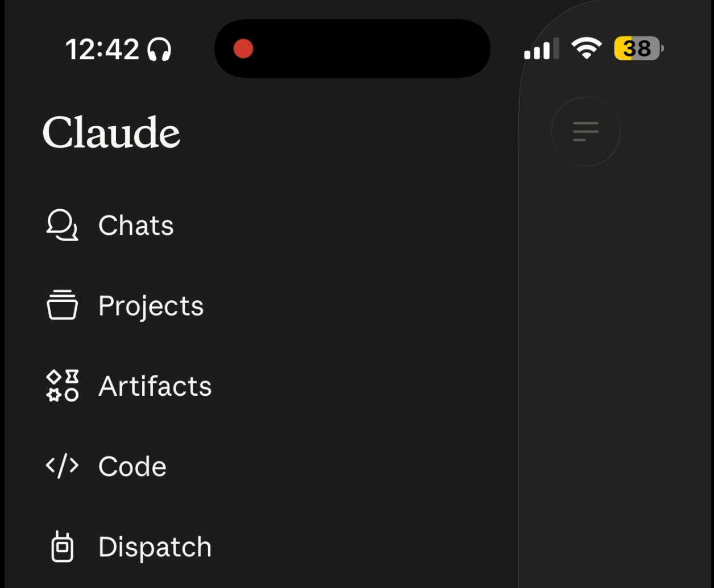Tap the battery indicator showing 38
The height and width of the screenshot is (588, 714).
click(x=639, y=49)
